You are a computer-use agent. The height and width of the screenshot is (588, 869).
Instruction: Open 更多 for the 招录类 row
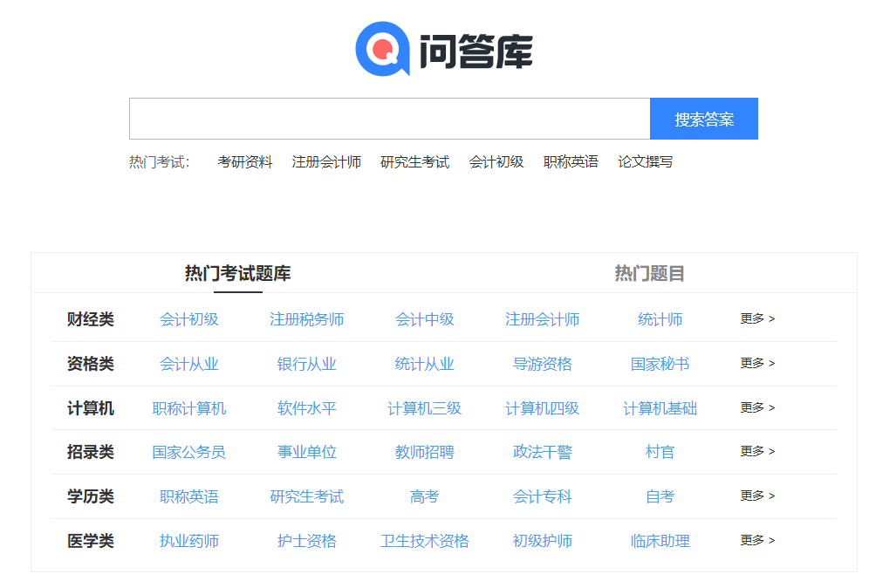point(757,452)
